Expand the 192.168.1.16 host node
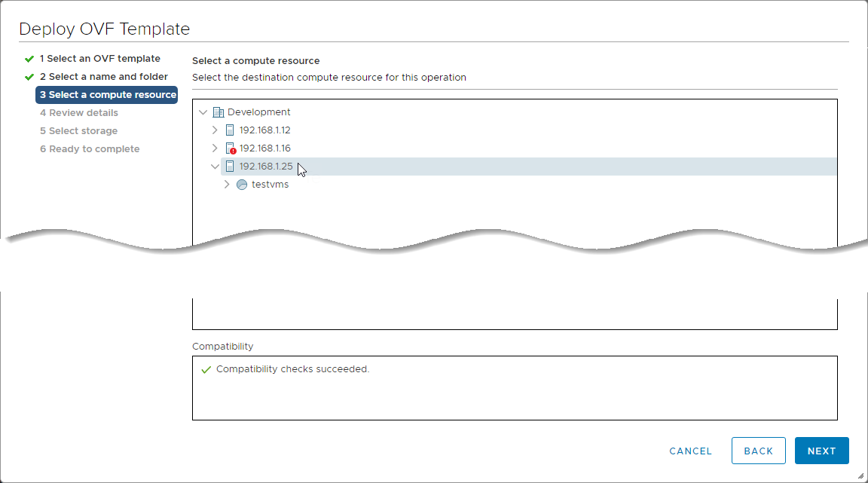868x483 pixels. coord(215,148)
